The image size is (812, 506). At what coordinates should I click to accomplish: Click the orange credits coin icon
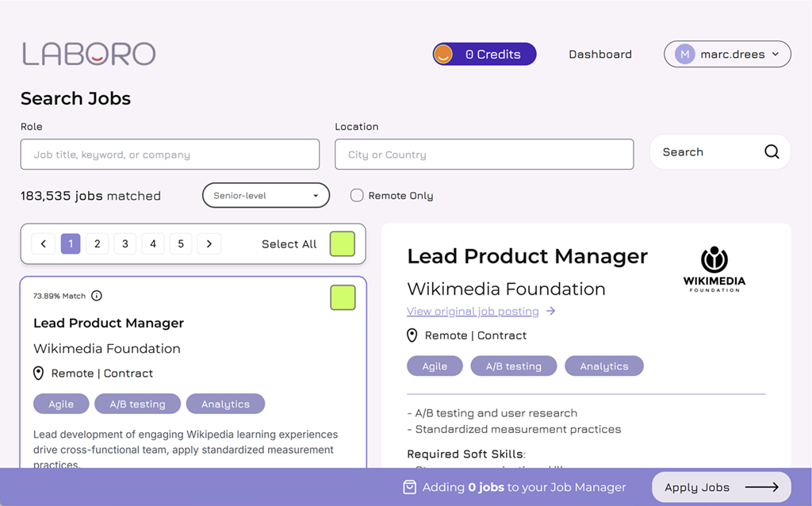pos(443,54)
